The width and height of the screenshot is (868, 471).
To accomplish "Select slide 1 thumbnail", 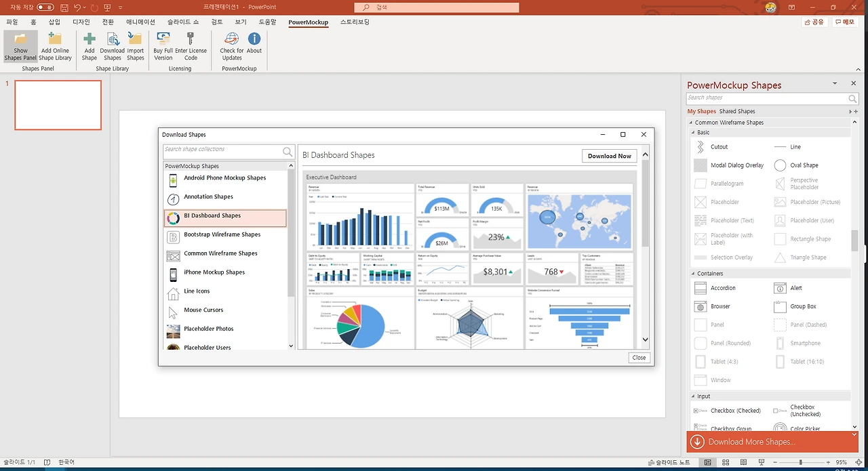I will 58,105.
